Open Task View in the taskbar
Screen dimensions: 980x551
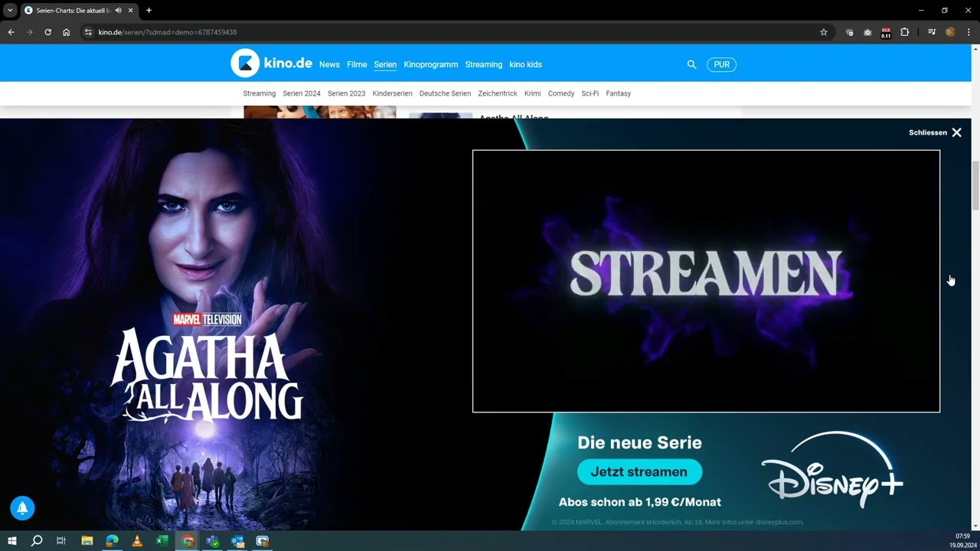(61, 541)
